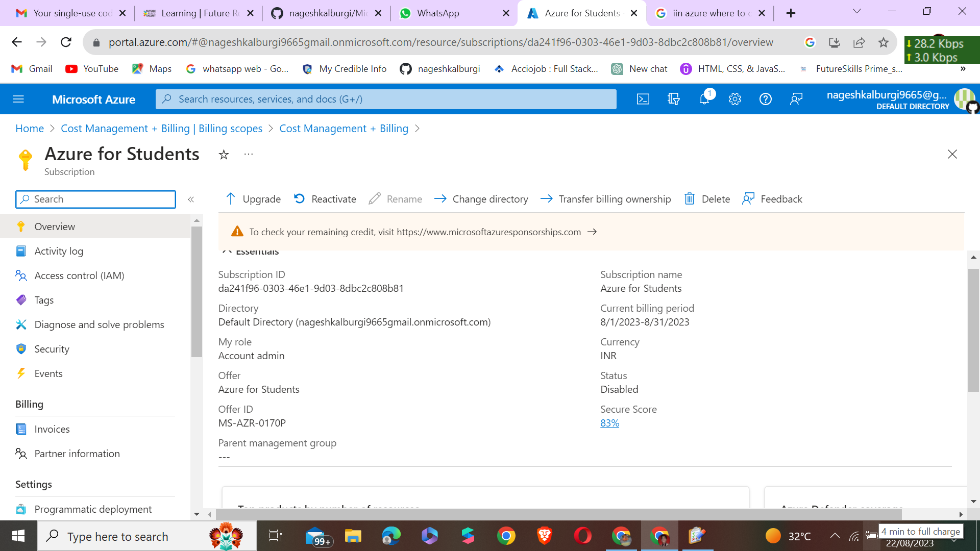Open Task View on the taskbar

pos(276,536)
